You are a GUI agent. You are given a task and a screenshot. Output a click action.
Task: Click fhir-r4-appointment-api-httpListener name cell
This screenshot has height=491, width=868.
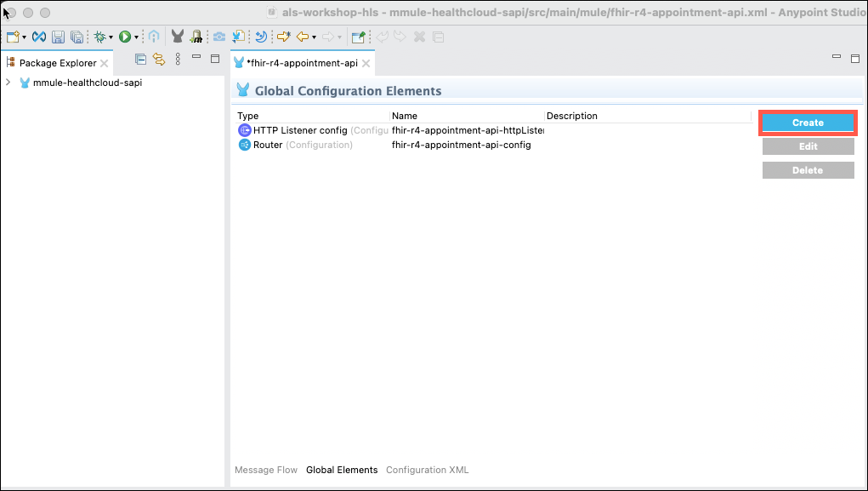[x=468, y=130]
